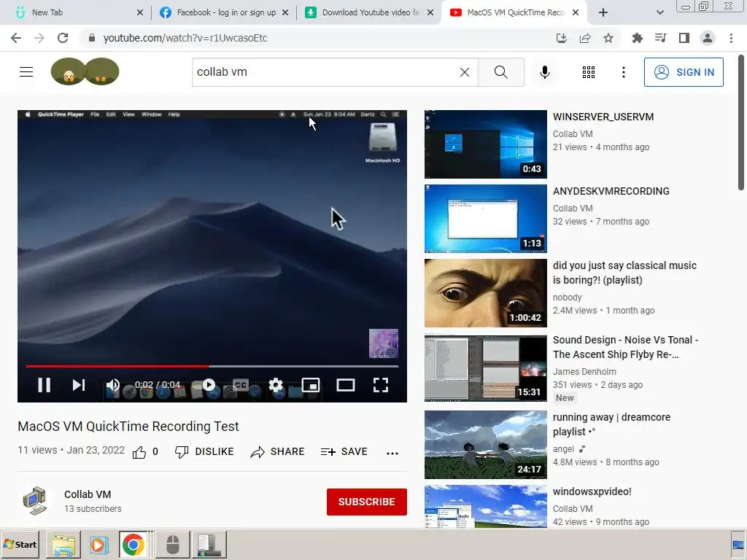Bookmark this page with the star
Viewport: 747px width, 560px height.
(608, 38)
